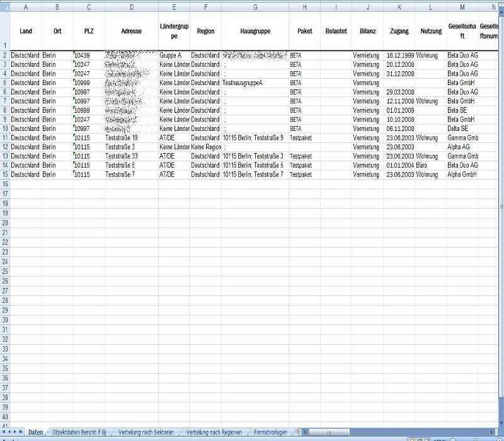
Task: Select cell 'Teststraße 33'
Action: (132, 156)
